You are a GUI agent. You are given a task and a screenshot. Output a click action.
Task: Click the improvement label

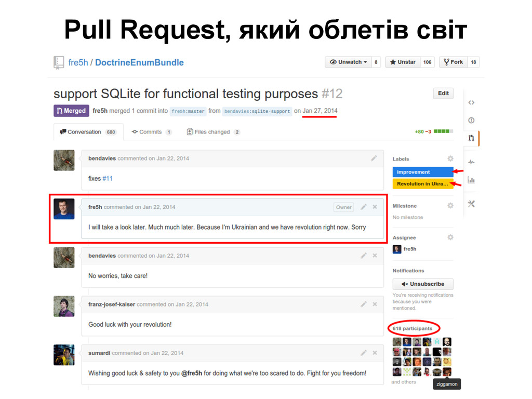click(x=423, y=172)
